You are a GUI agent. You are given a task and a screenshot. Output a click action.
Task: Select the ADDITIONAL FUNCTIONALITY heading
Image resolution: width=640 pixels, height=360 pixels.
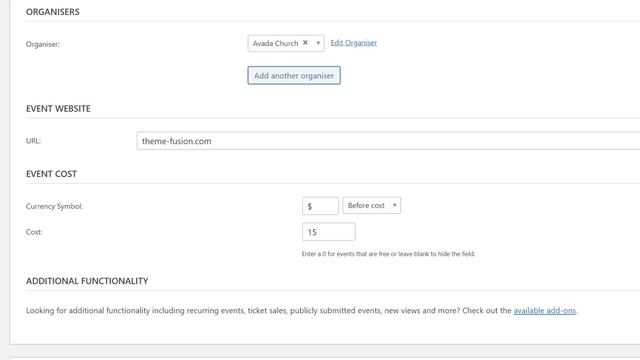click(87, 281)
